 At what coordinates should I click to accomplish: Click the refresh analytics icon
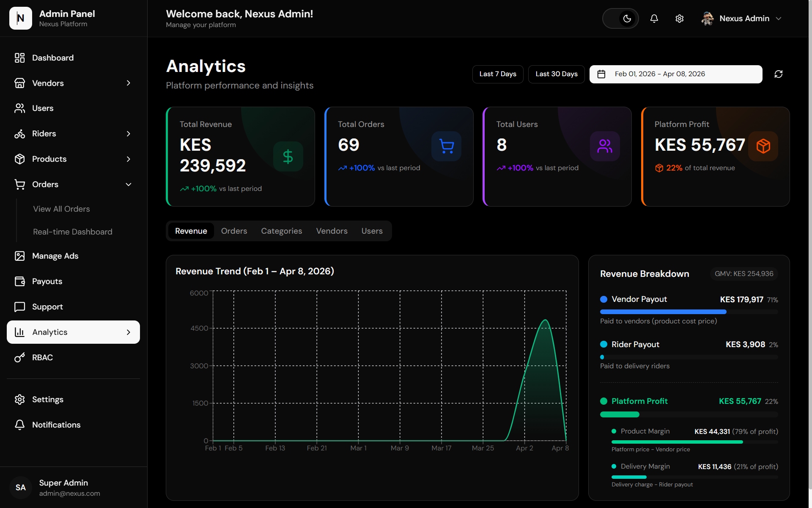pos(778,74)
